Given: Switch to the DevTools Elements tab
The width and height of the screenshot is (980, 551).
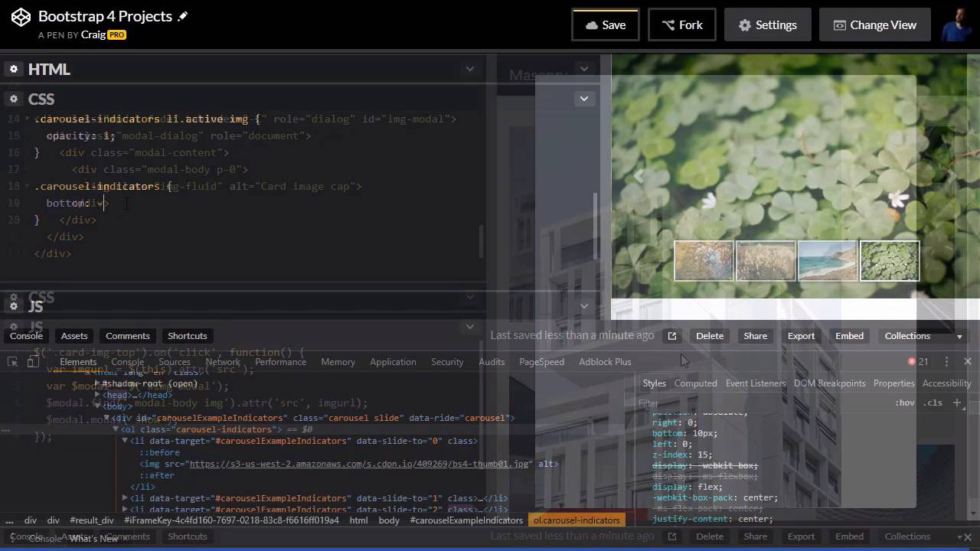Looking at the screenshot, I should (78, 362).
